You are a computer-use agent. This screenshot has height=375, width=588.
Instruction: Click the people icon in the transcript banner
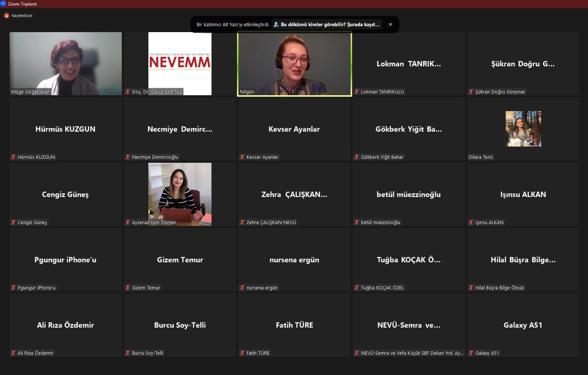coord(276,25)
